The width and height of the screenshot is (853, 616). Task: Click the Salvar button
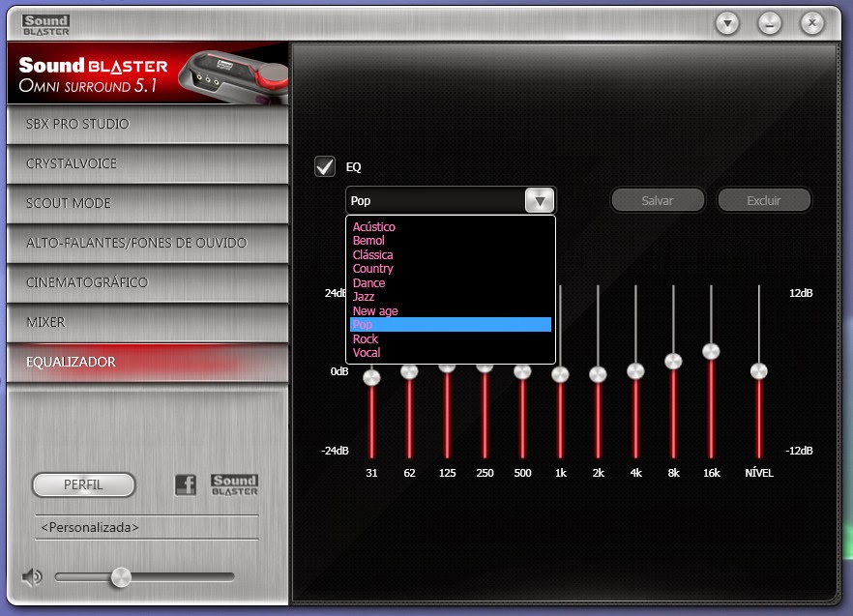click(658, 199)
